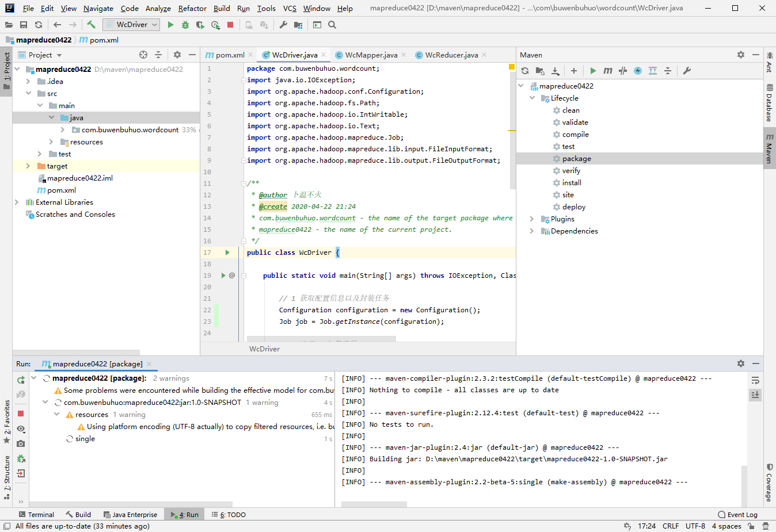The image size is (776, 532).
Task: Click Execute Maven Goal 'm' icon
Action: click(608, 71)
